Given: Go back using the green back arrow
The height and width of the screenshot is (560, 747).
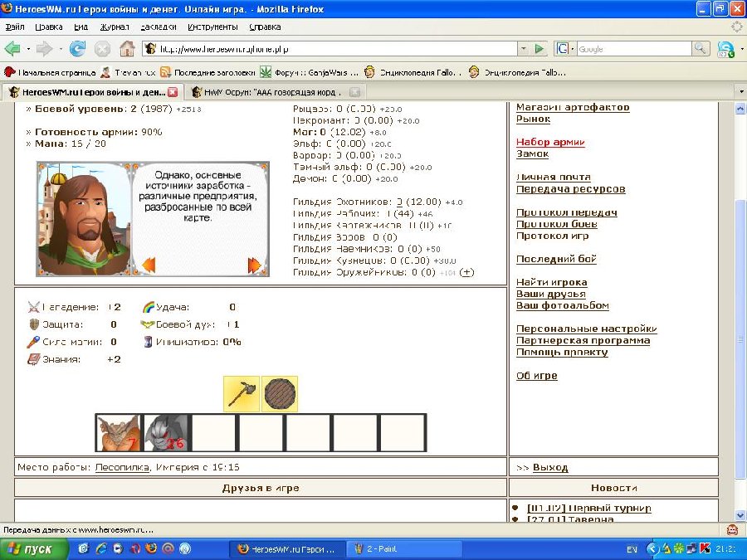Looking at the screenshot, I should click(x=13, y=49).
